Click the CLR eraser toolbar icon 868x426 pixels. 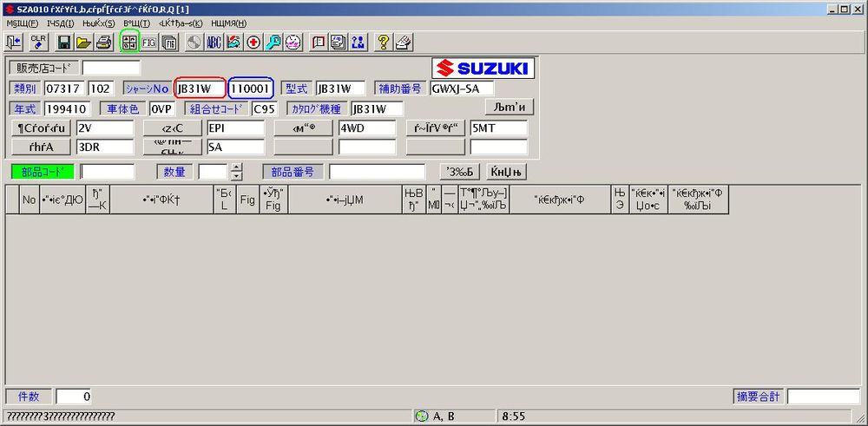[x=38, y=42]
